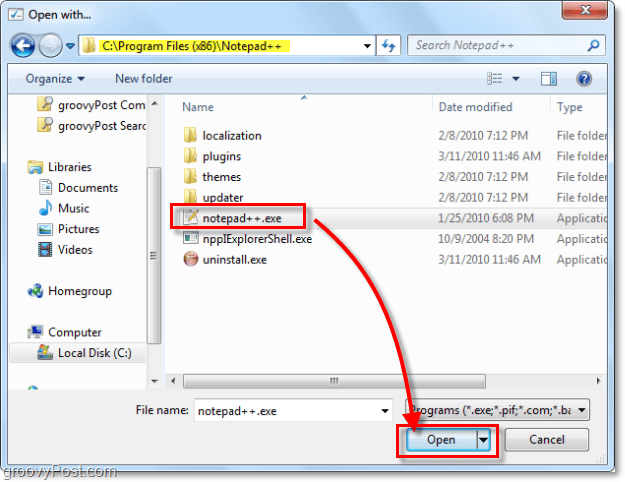625x482 pixels.
Task: Select Computer in the navigation pane
Action: click(65, 332)
